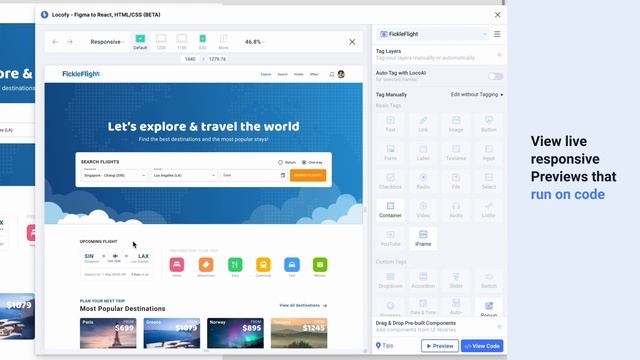Select the Textarea tag

tap(456, 153)
